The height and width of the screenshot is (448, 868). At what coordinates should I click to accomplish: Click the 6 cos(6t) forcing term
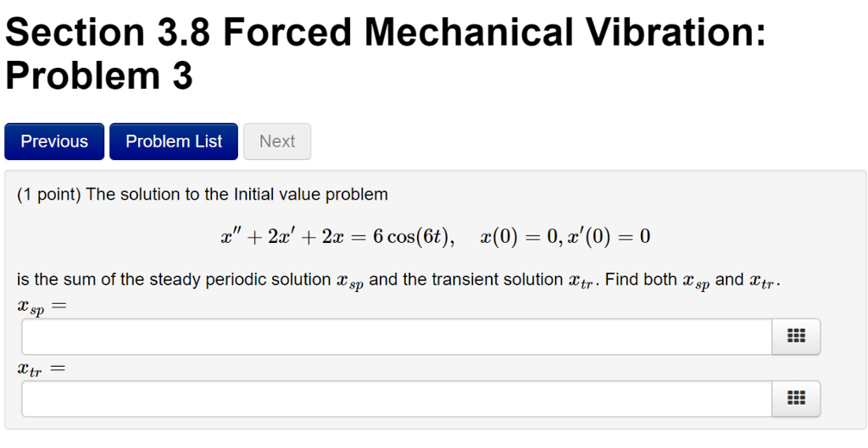click(413, 237)
